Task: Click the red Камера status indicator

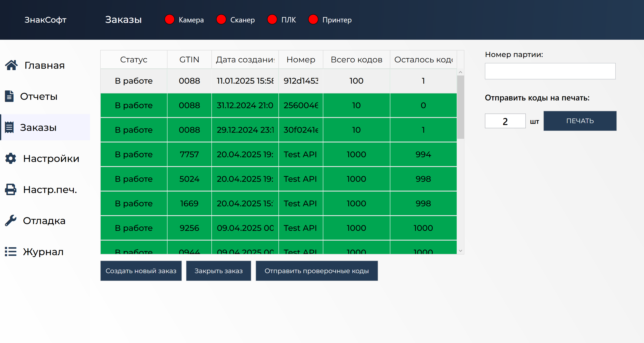Action: point(170,19)
